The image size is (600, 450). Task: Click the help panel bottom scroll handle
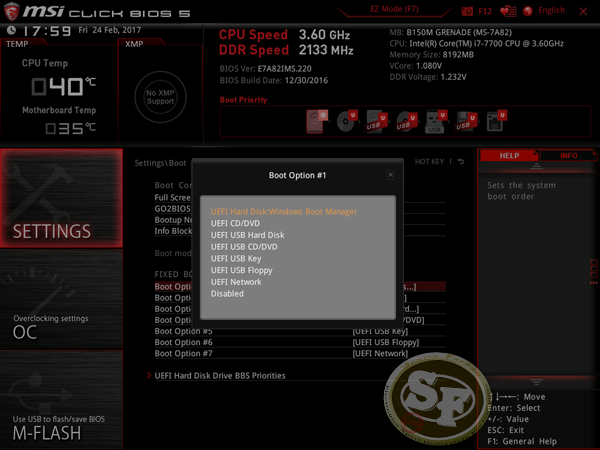(536, 382)
